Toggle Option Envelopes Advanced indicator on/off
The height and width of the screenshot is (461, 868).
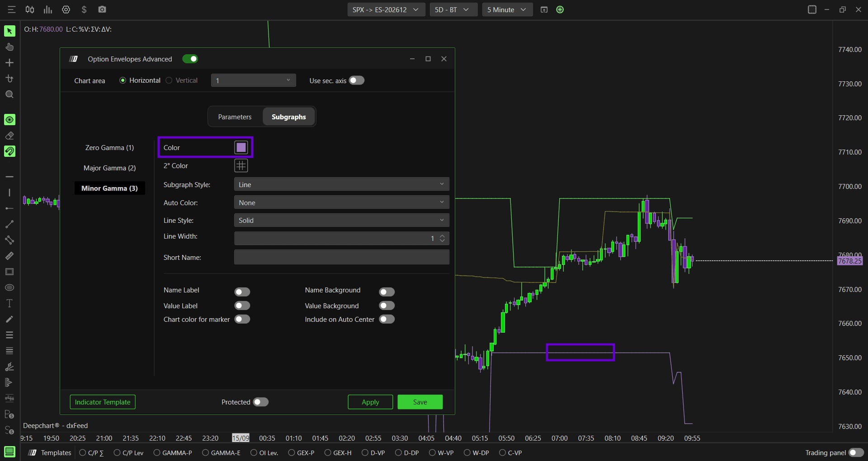click(190, 59)
